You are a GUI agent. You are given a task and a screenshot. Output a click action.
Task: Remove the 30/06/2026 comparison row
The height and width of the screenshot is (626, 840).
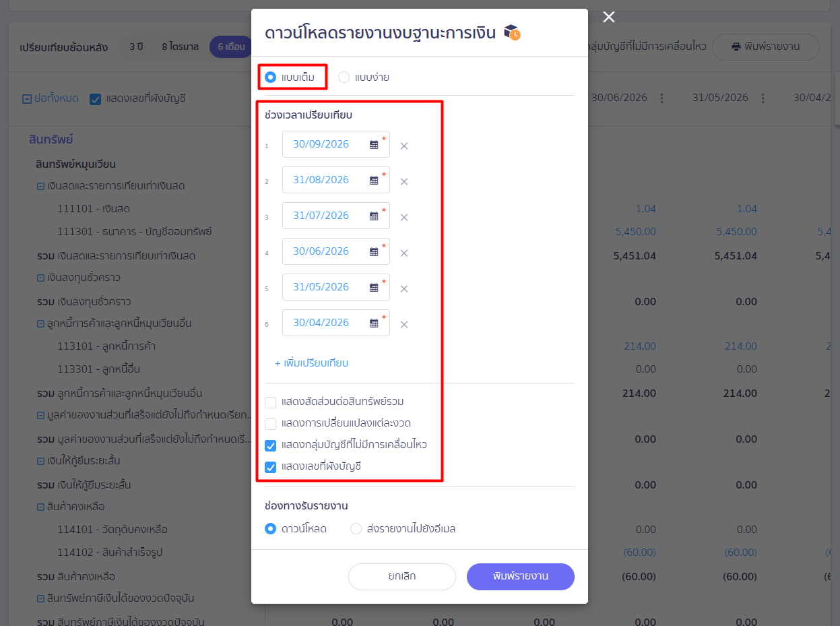pos(404,253)
